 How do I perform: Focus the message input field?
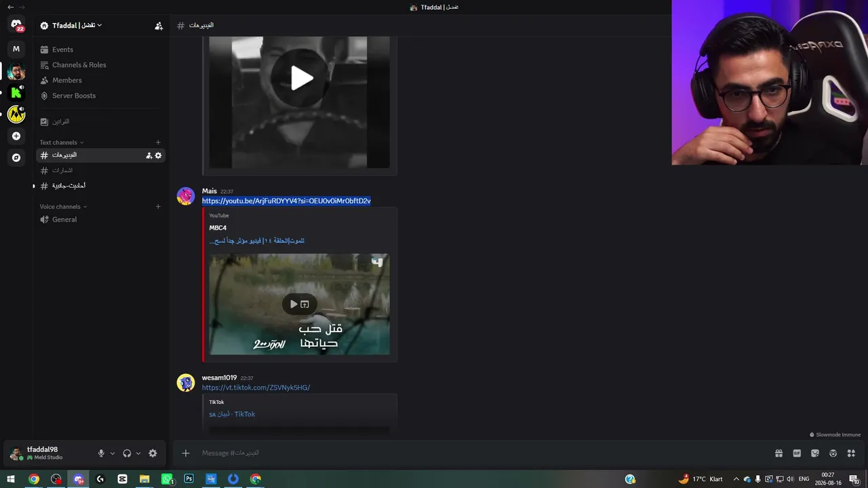click(x=481, y=453)
